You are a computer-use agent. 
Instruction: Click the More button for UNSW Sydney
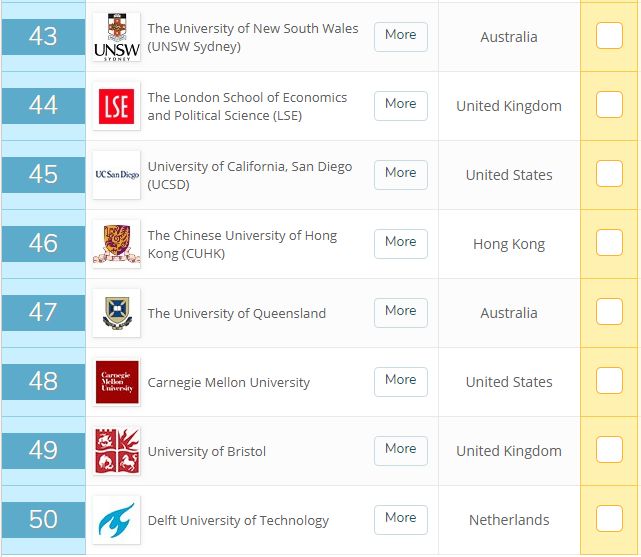[400, 35]
